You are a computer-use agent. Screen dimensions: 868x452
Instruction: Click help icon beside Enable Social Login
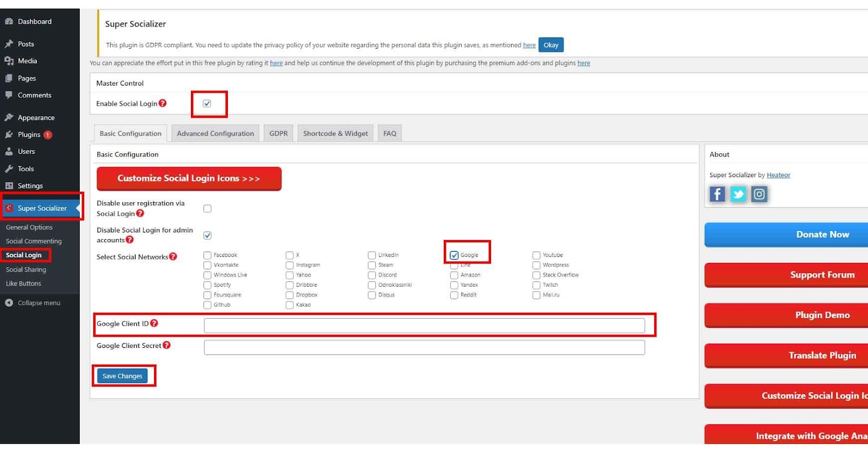click(x=163, y=103)
